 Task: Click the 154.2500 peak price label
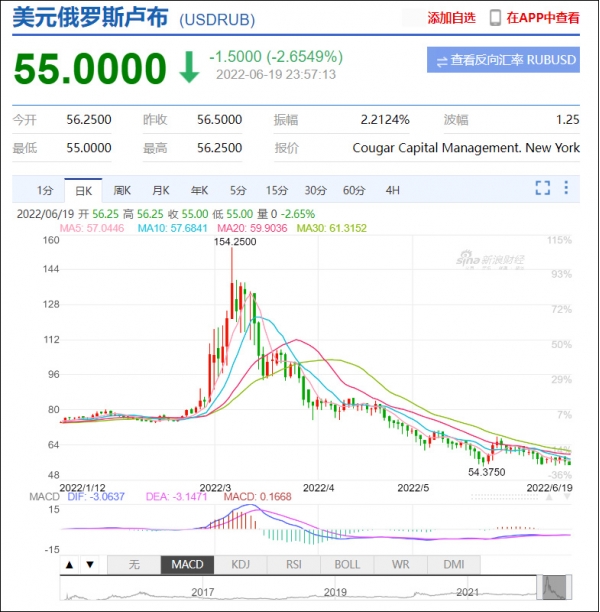[x=235, y=242]
